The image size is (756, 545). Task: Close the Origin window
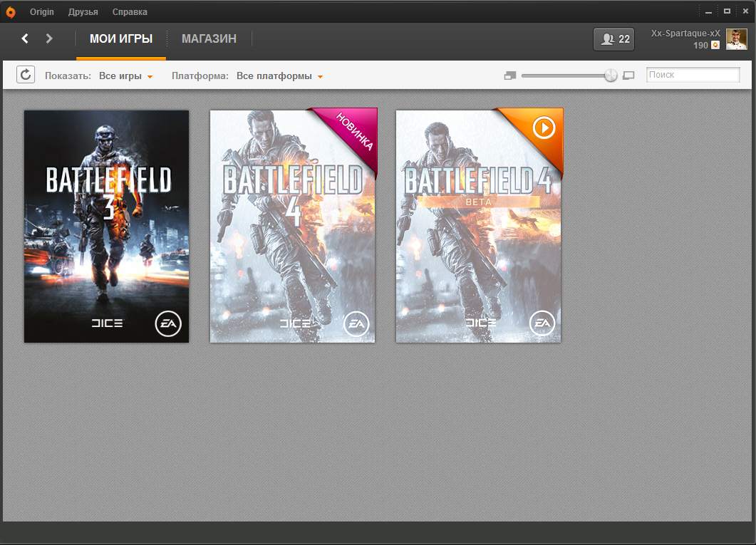click(x=745, y=11)
